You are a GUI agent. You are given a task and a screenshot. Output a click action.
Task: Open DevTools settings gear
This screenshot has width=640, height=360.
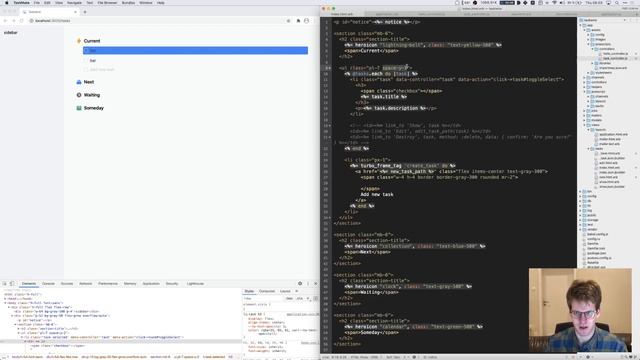300,283
